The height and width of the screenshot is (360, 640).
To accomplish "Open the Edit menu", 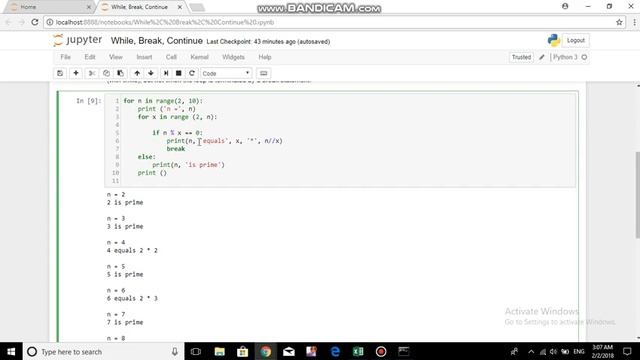I will tap(90, 57).
